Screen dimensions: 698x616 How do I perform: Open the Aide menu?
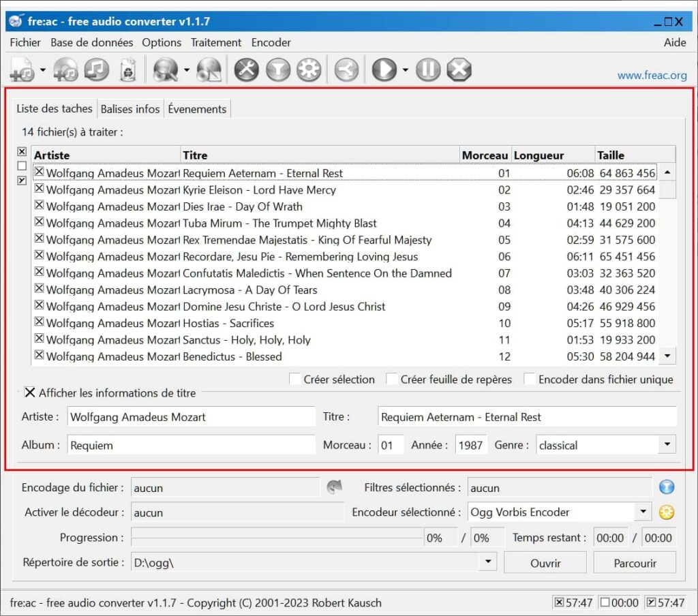[x=675, y=42]
